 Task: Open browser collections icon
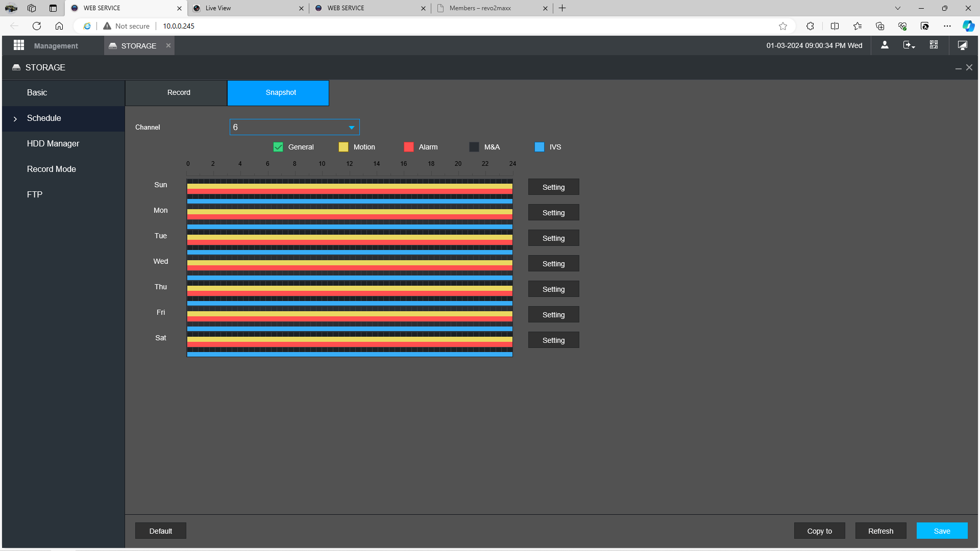coord(880,26)
